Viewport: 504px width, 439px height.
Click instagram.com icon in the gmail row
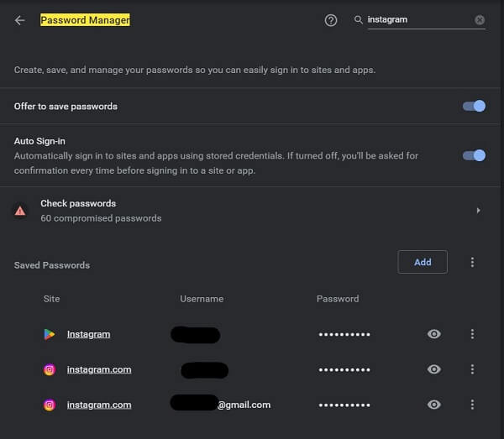pos(50,405)
